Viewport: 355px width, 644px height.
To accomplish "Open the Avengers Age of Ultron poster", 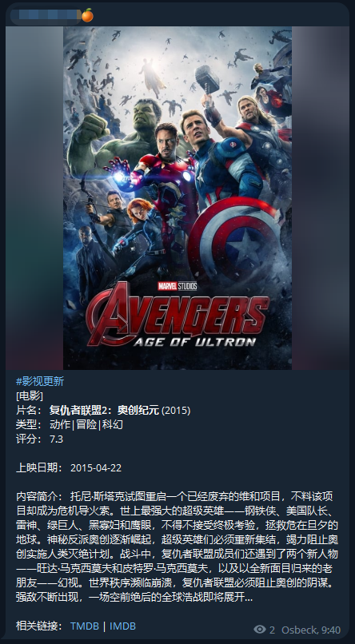I will point(177,198).
